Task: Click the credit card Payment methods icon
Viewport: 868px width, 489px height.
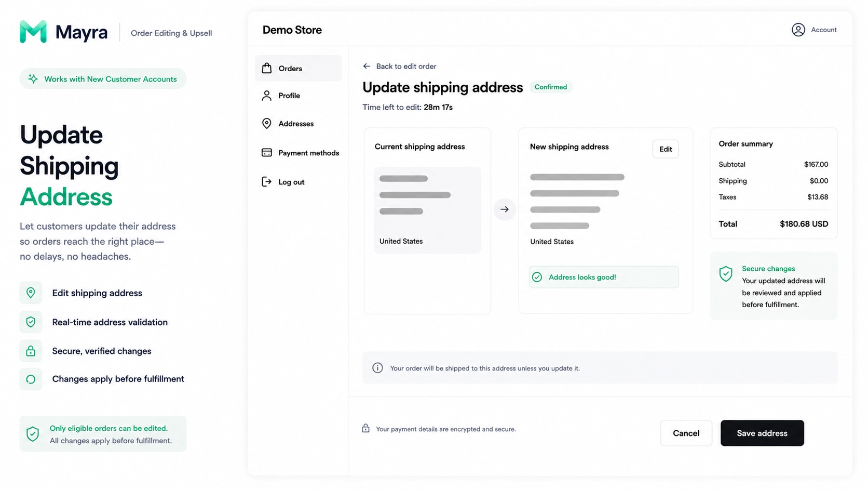Action: tap(267, 153)
